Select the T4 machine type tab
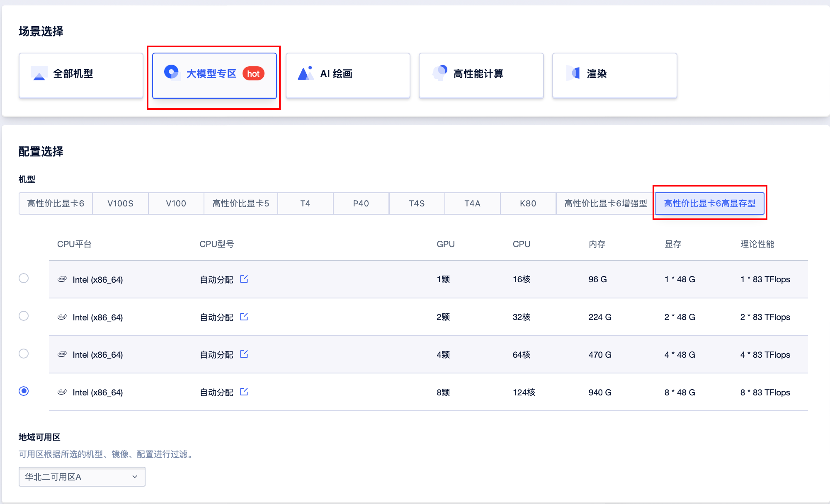The height and width of the screenshot is (504, 830). click(305, 204)
